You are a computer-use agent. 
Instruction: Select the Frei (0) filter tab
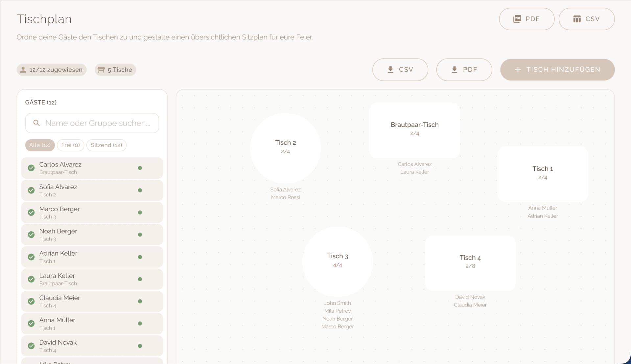[x=70, y=145]
